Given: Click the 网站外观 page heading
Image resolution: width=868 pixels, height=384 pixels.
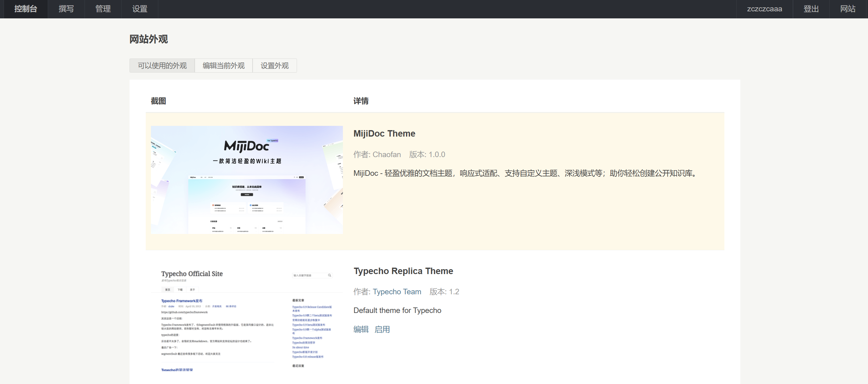Looking at the screenshot, I should click(x=148, y=39).
